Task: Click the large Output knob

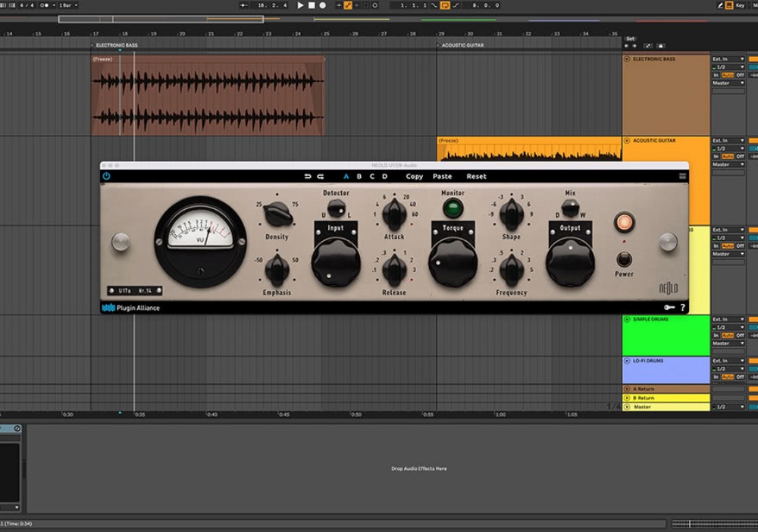Action: point(571,262)
